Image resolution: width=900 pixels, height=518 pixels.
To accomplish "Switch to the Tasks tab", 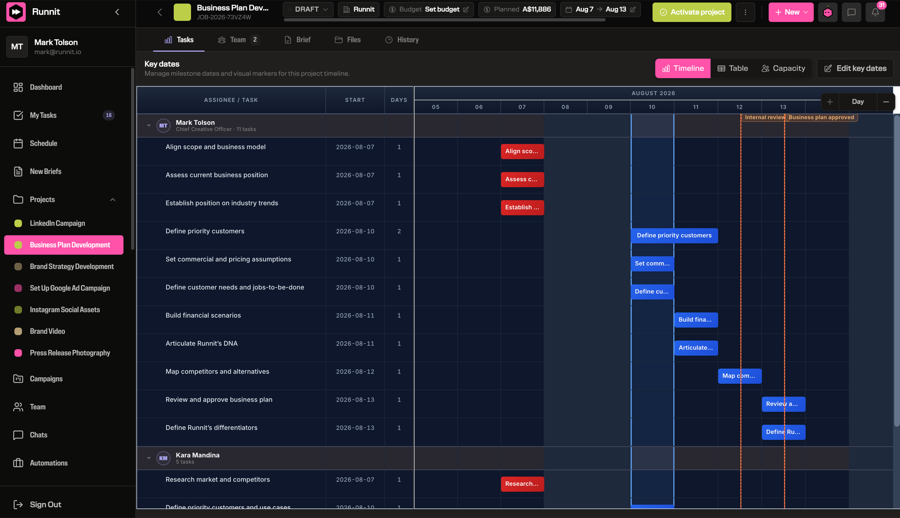I will coord(179,40).
